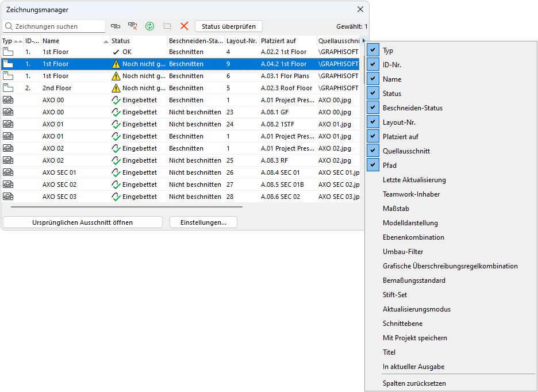Uncheck the Beschneiden-Status checkbox

click(x=372, y=108)
